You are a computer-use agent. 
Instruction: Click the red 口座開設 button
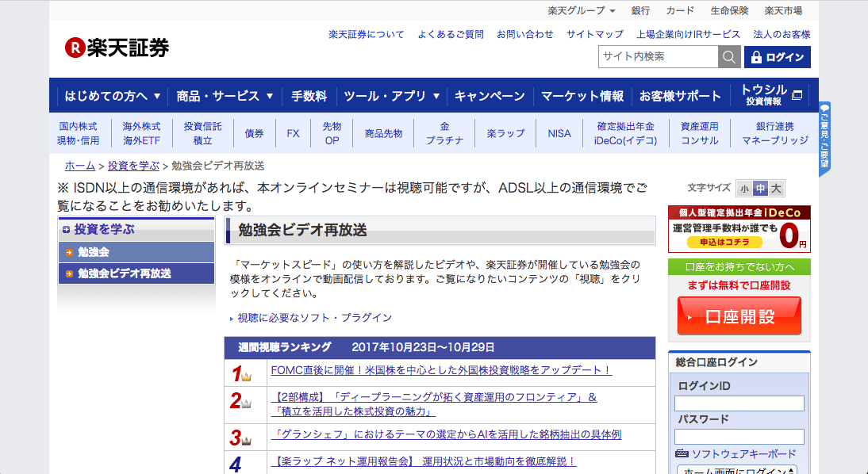739,316
